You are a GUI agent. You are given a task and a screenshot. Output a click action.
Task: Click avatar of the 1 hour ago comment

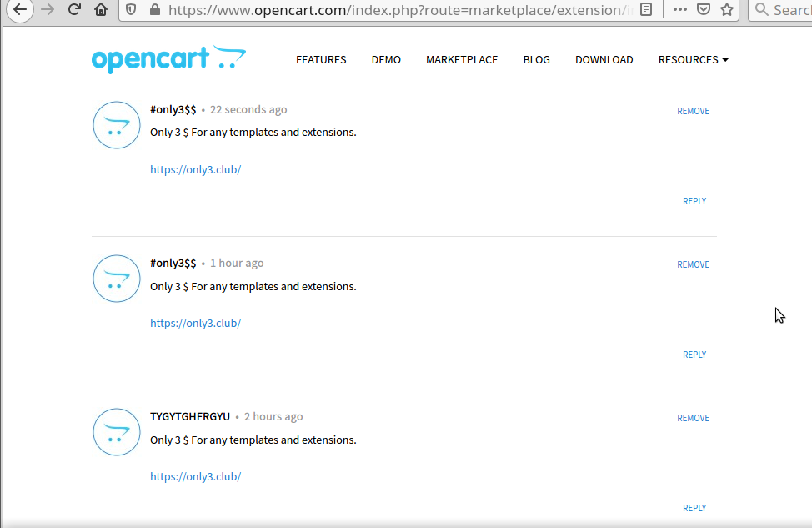tap(117, 279)
